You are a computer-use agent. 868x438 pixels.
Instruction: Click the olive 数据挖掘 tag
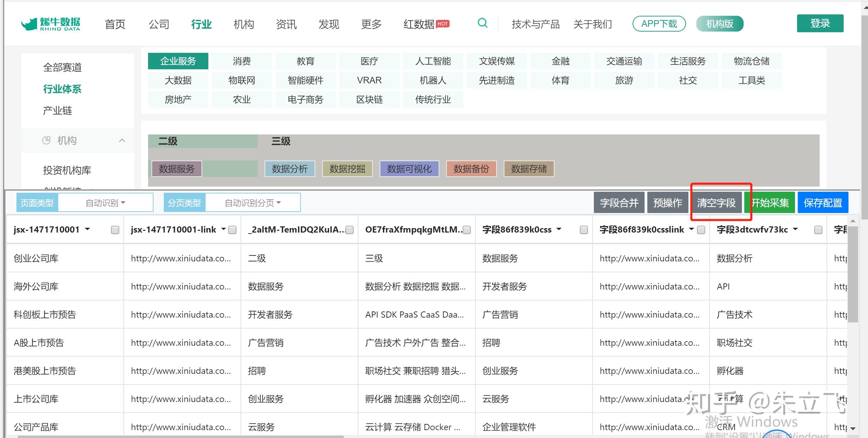click(x=347, y=169)
